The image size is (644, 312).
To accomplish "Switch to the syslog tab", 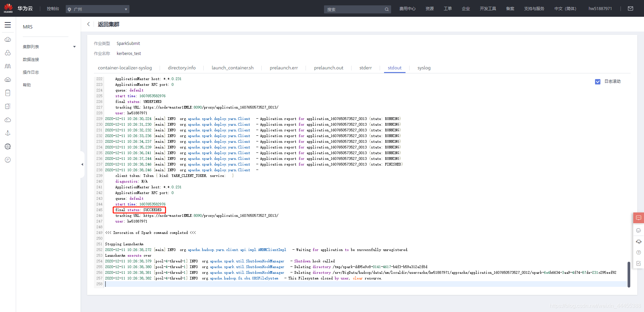I will pos(424,68).
